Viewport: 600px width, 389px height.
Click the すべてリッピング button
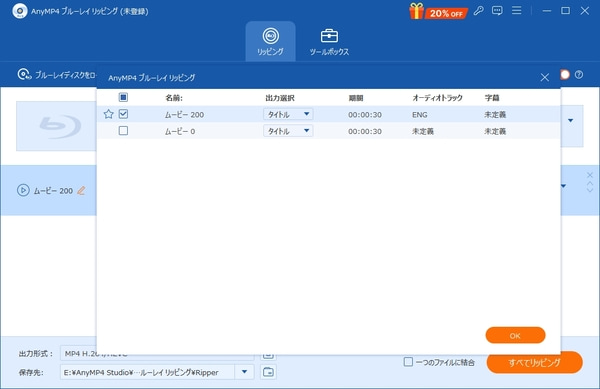pos(535,362)
